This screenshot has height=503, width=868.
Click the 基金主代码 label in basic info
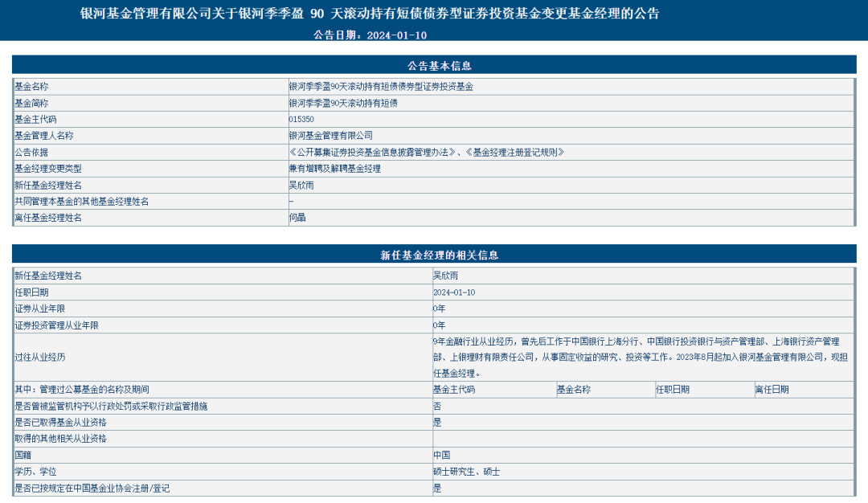coord(35,120)
